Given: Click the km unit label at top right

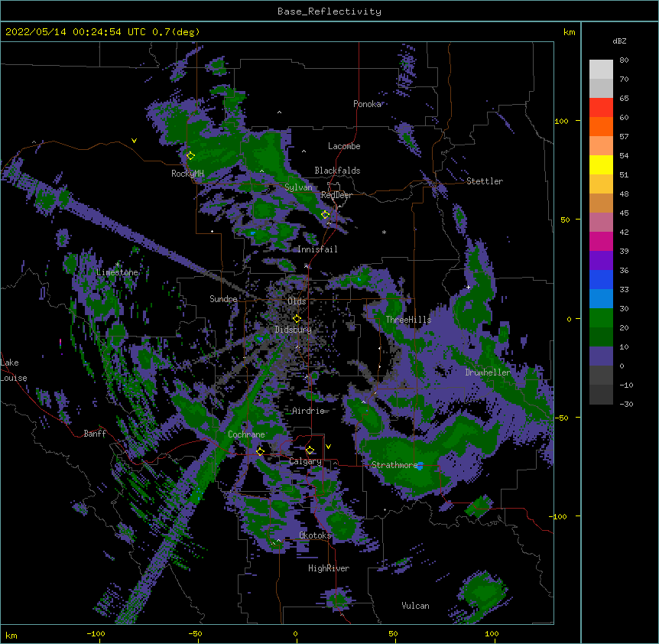Looking at the screenshot, I should 570,32.
